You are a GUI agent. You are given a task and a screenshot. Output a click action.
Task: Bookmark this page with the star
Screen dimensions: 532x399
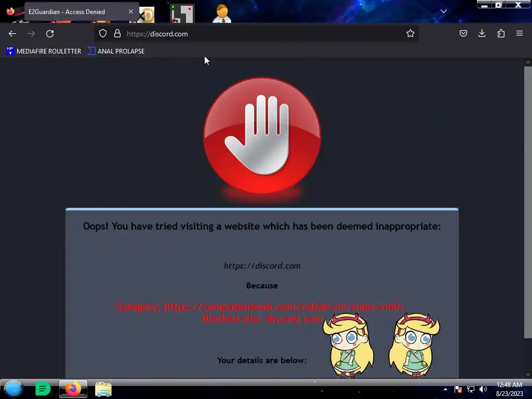[x=410, y=33]
